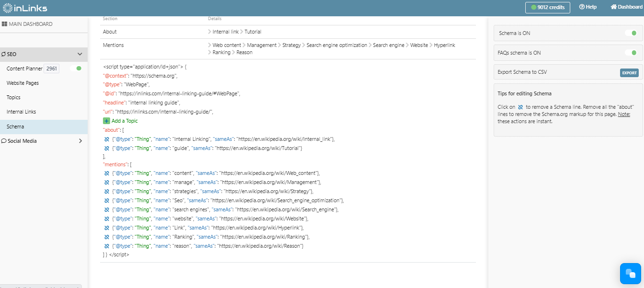Open Website Pages in the sidebar
644x288 pixels.
[x=23, y=83]
